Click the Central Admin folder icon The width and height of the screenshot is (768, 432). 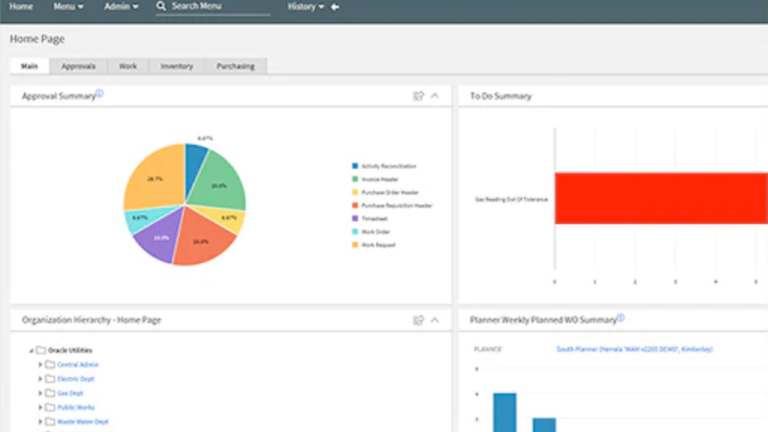tap(50, 365)
